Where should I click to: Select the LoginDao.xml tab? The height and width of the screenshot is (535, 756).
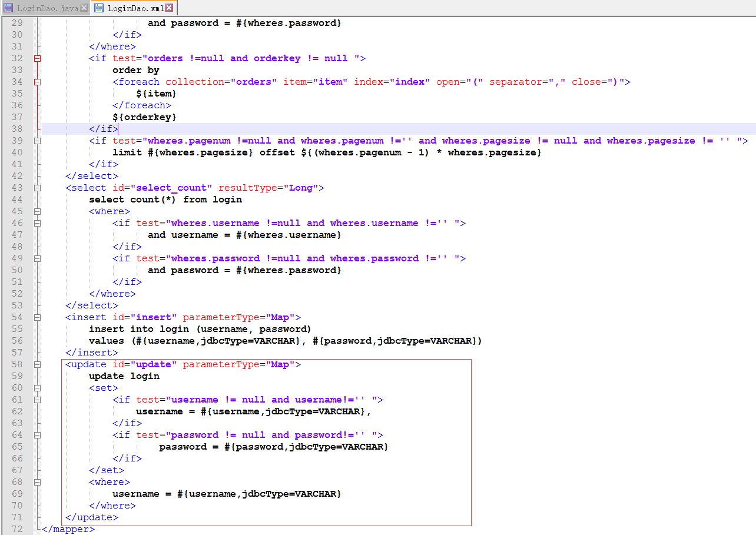point(134,8)
